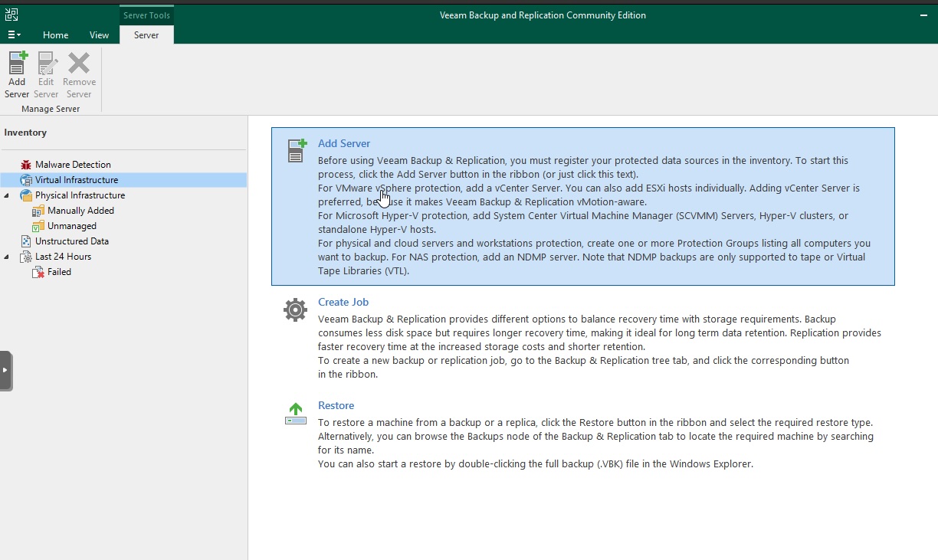
Task: Open the main hamburger menu dropdown
Action: point(14,34)
